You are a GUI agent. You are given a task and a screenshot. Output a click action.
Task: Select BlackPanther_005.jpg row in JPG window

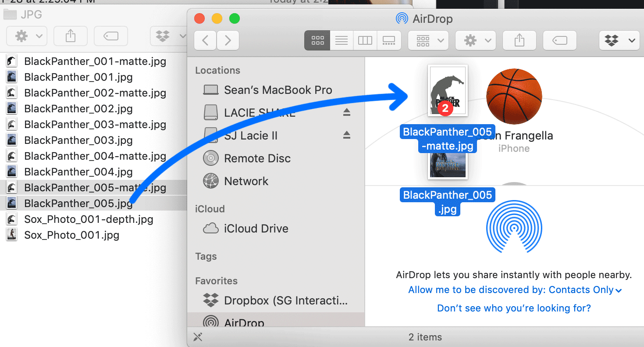pyautogui.click(x=93, y=204)
